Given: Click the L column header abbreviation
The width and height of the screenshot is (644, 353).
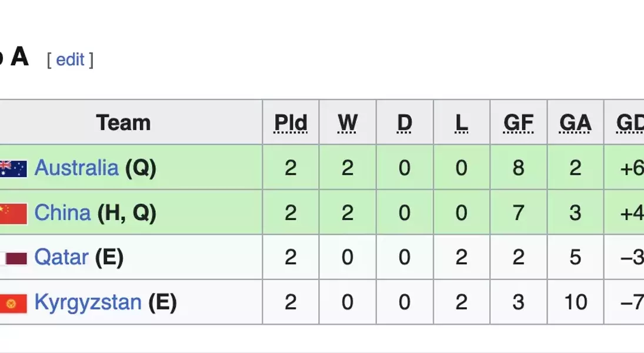Looking at the screenshot, I should point(462,123).
